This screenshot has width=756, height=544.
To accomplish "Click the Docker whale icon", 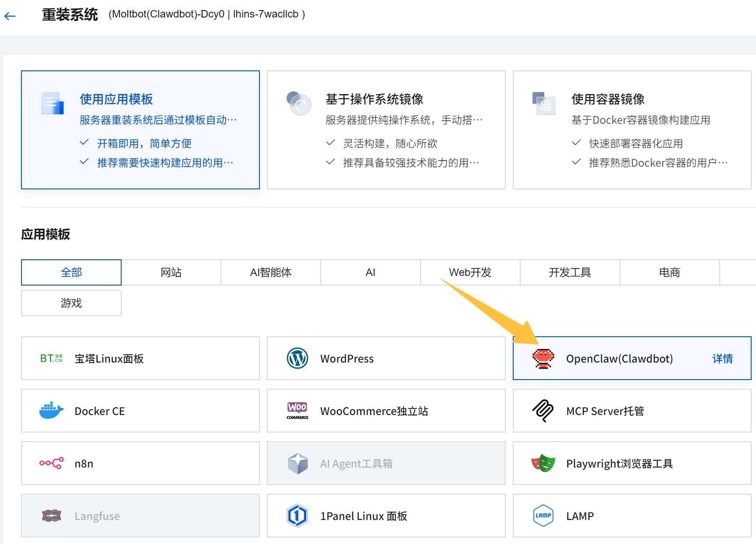I will [x=51, y=411].
